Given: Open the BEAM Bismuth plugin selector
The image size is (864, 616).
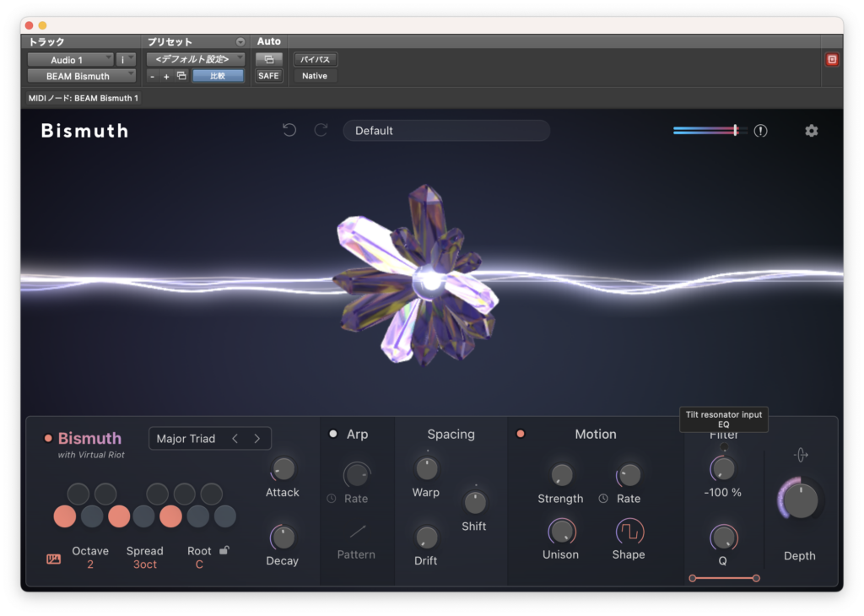Looking at the screenshot, I should pos(82,76).
